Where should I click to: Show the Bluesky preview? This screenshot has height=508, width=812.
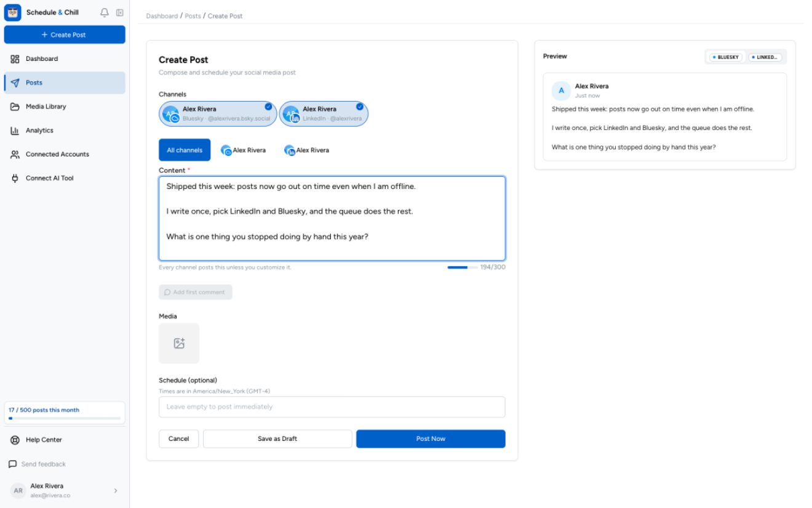(x=726, y=57)
